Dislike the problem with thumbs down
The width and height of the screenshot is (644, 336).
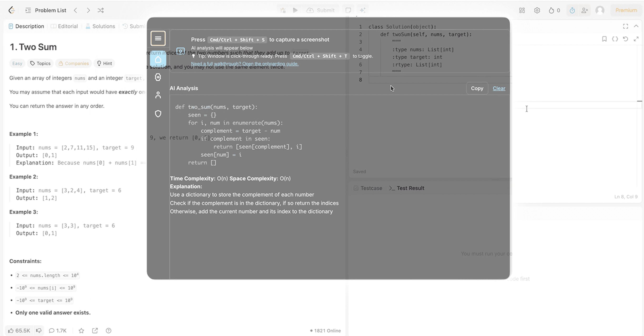pos(39,331)
